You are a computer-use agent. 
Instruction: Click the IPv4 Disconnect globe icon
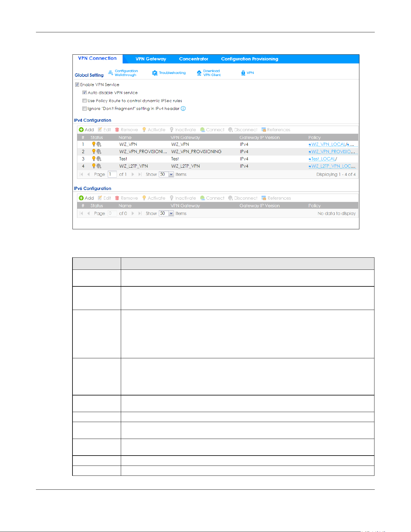coord(230,130)
